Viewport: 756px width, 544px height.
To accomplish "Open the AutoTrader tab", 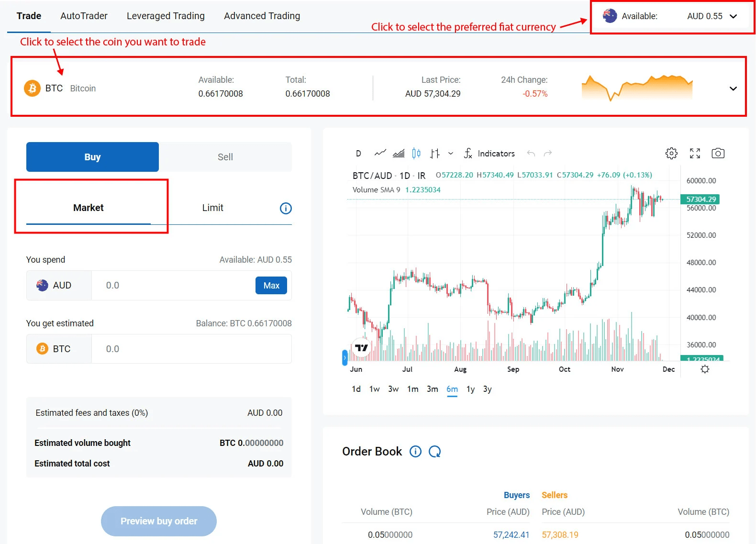I will click(84, 15).
